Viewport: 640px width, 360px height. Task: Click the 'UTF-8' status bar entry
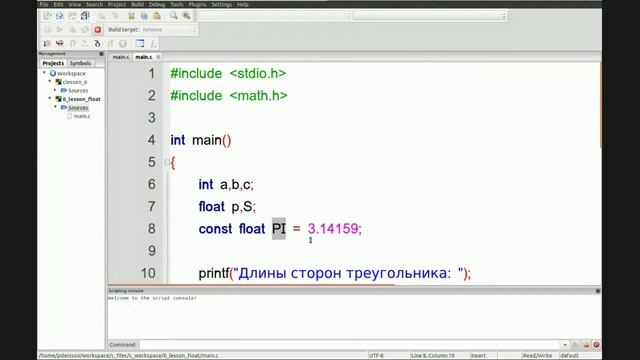click(x=376, y=356)
